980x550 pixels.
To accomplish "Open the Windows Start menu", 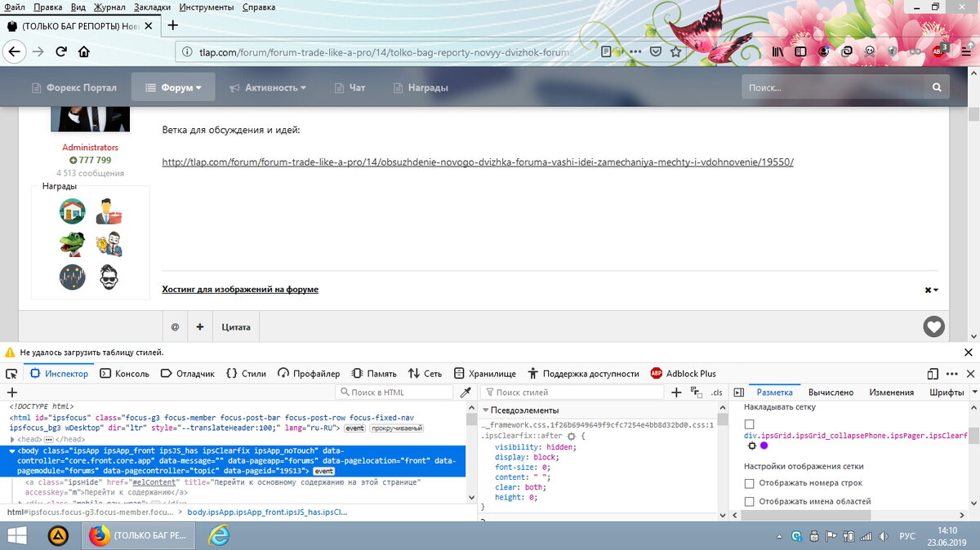I will [17, 536].
